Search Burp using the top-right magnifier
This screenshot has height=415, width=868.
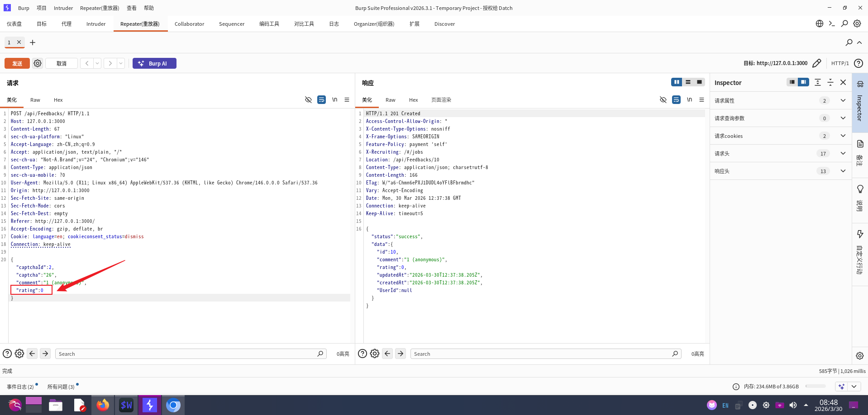[x=844, y=24]
